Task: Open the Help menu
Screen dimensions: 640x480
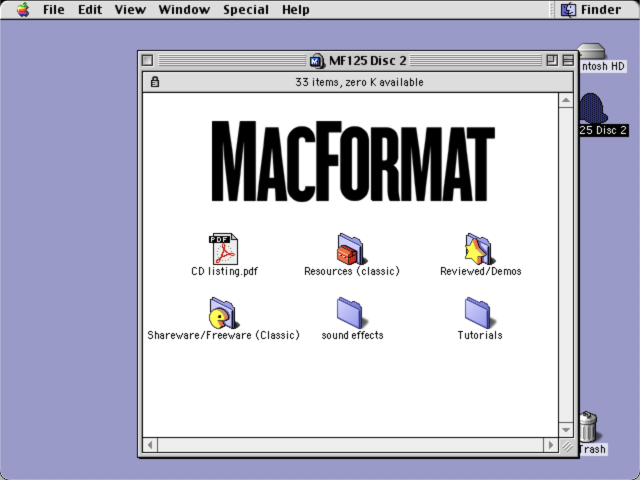Action: pyautogui.click(x=296, y=9)
